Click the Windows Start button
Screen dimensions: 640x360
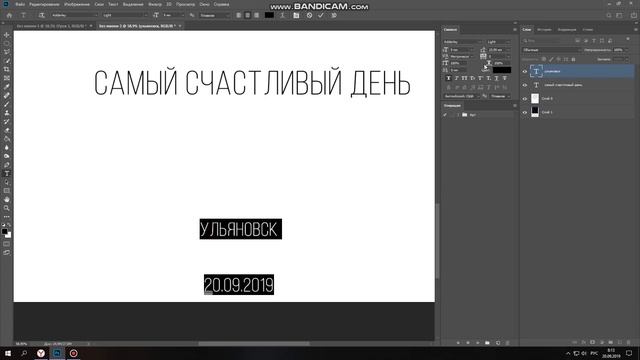8,353
